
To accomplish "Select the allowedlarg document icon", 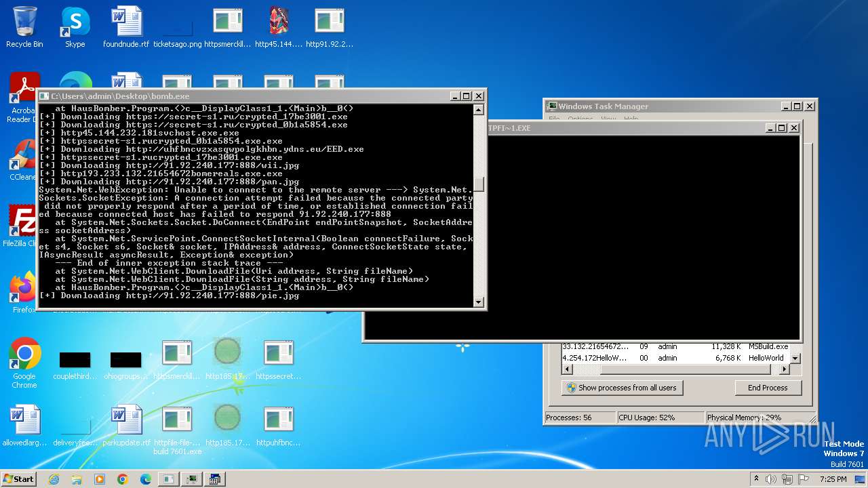I will [x=24, y=426].
